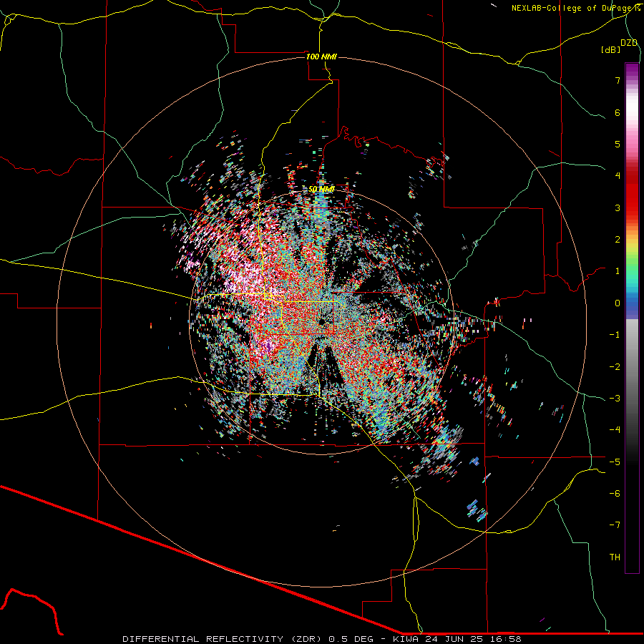Click the TH threshold label on the legend

(x=615, y=557)
